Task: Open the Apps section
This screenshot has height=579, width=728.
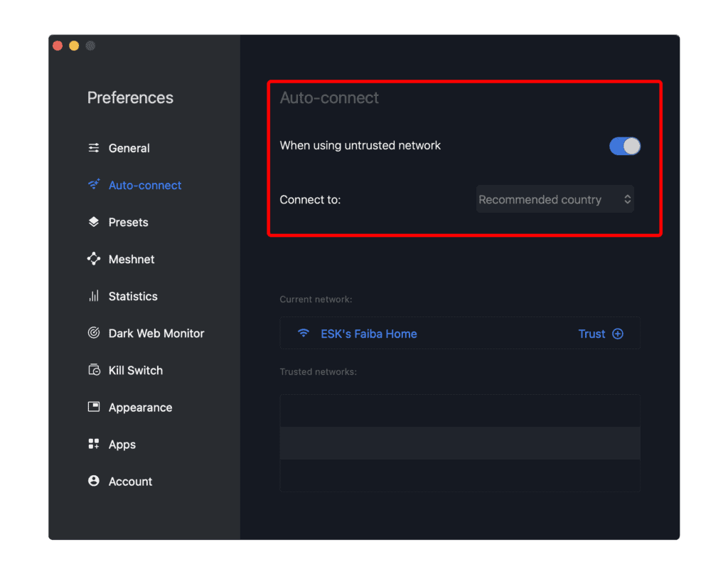Action: [122, 445]
